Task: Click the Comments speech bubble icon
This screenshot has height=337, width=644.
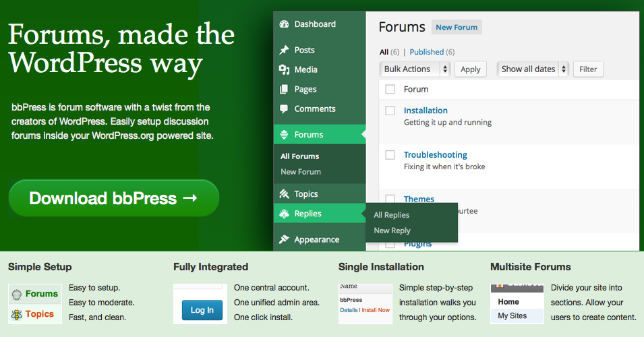Action: (x=284, y=109)
